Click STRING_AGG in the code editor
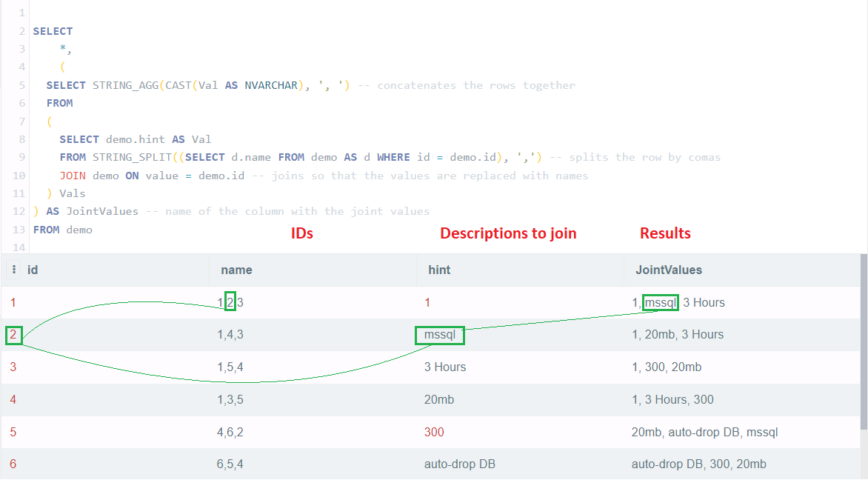 pyautogui.click(x=126, y=85)
